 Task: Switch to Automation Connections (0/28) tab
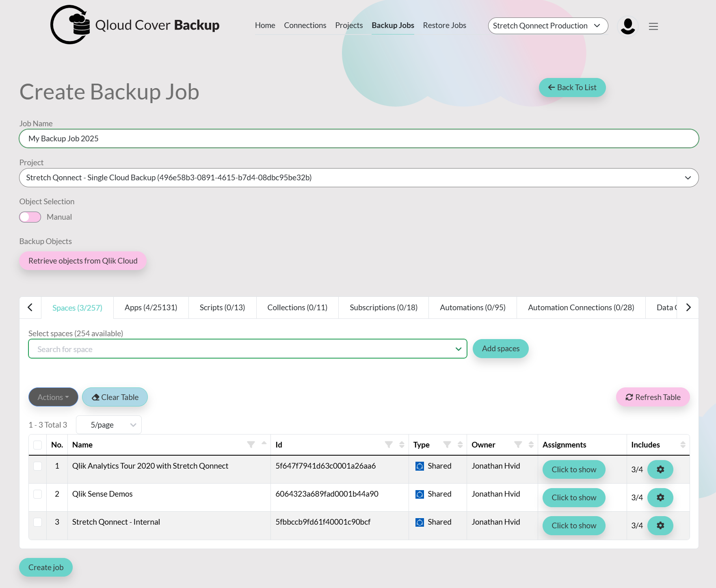click(581, 307)
